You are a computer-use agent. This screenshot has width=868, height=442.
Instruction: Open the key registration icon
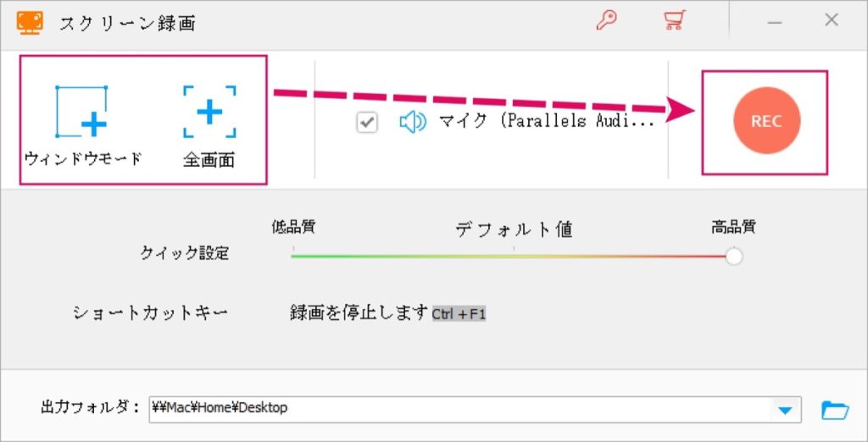[607, 20]
